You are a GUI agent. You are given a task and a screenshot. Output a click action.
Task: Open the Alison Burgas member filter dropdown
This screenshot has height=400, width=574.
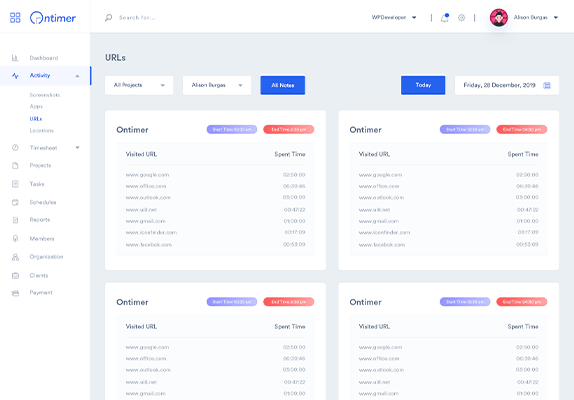(217, 85)
